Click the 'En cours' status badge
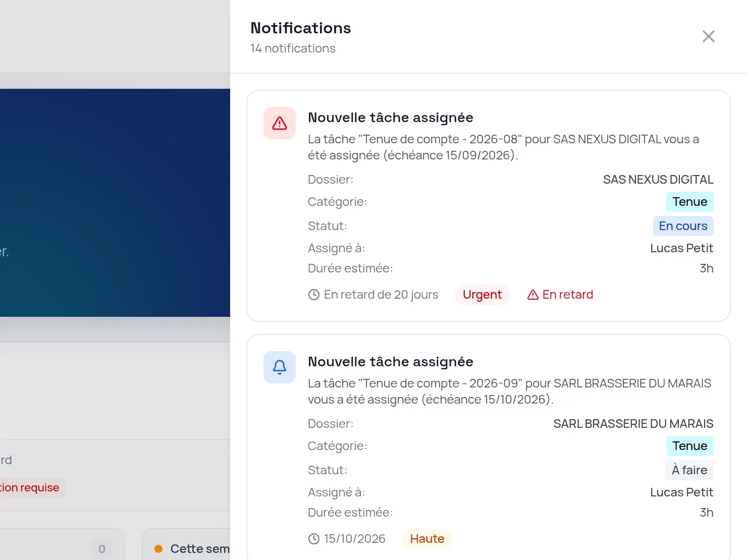 683,226
